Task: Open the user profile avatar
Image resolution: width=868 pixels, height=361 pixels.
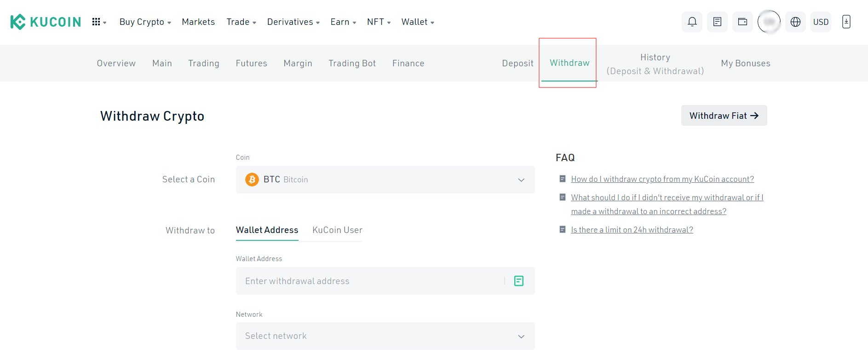Action: 769,22
